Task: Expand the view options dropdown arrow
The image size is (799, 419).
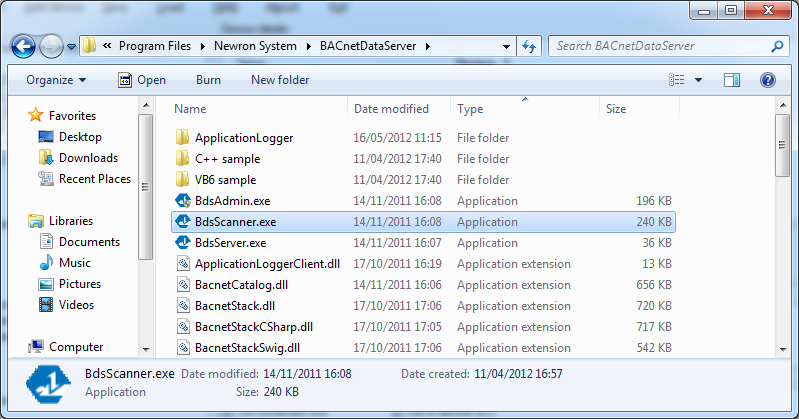Action: pyautogui.click(x=698, y=80)
